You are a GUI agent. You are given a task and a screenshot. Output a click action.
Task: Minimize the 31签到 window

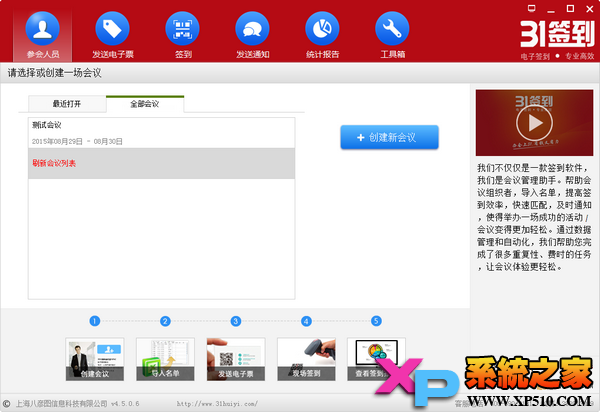click(551, 9)
